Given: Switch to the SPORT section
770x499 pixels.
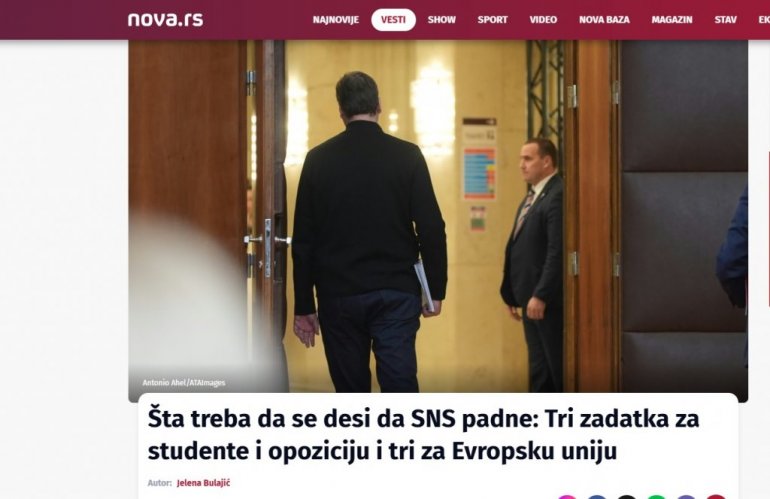Looking at the screenshot, I should click(493, 20).
